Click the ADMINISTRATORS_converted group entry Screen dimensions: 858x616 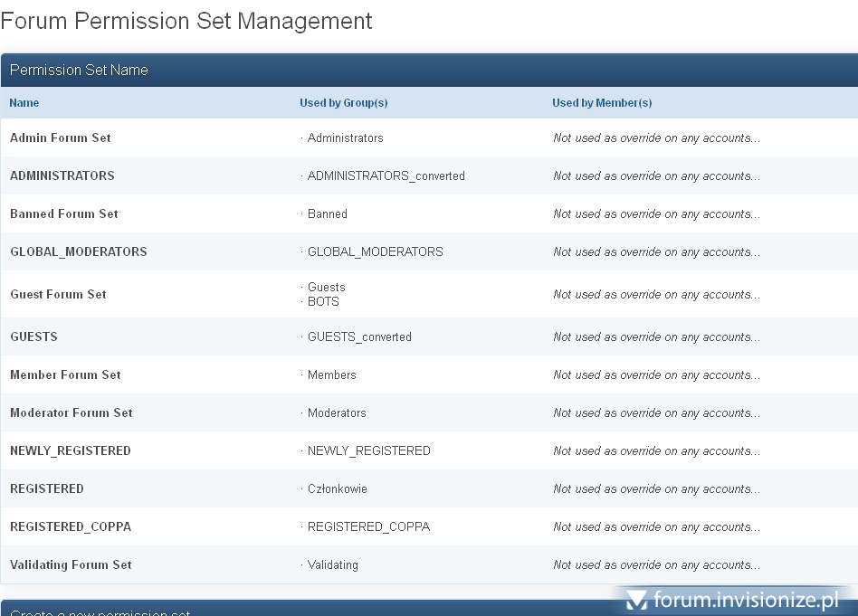pyautogui.click(x=386, y=176)
